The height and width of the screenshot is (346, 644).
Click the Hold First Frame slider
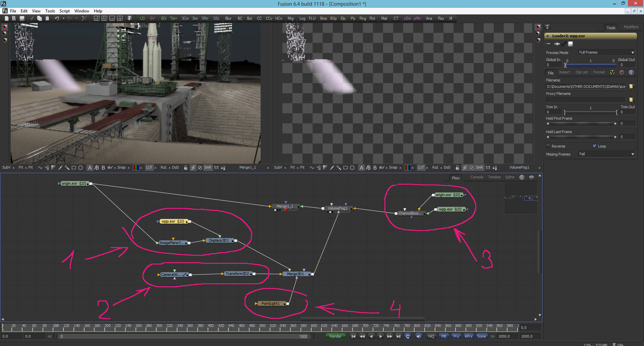tap(581, 124)
